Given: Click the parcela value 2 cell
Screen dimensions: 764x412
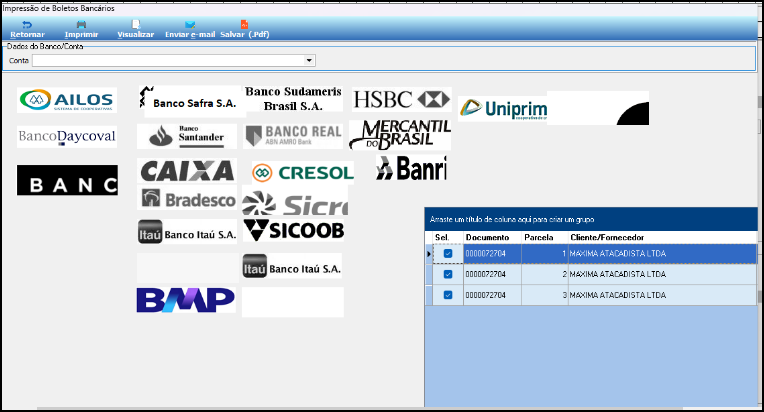Looking at the screenshot, I should (545, 274).
